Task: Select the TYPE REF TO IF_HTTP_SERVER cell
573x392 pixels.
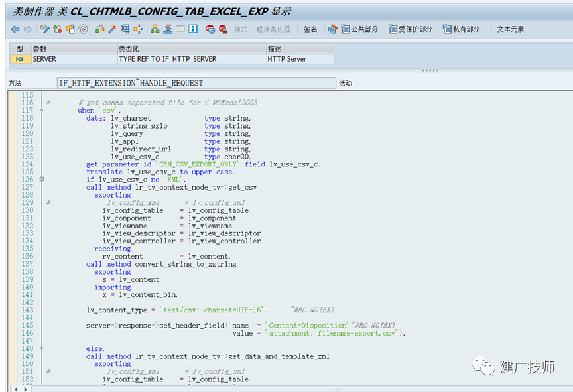Action: click(192, 59)
